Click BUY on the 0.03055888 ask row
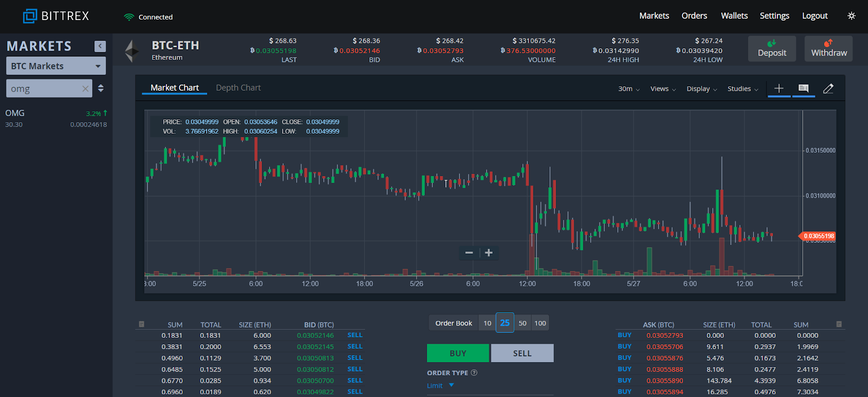Viewport: 868px width, 397px height. 624,369
